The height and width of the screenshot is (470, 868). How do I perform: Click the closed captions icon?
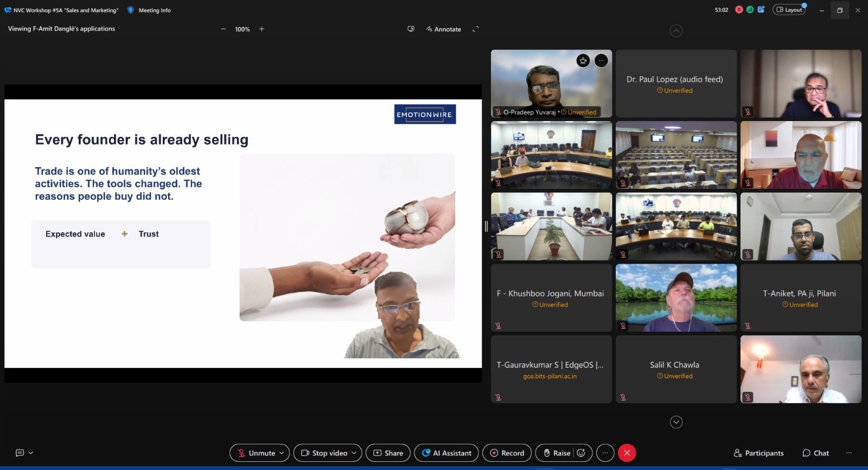(20, 453)
